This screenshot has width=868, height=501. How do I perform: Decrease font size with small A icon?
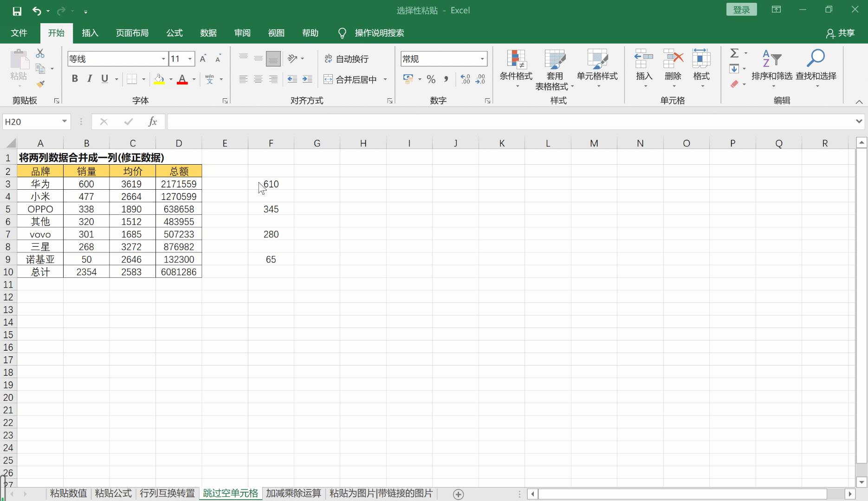tap(218, 59)
